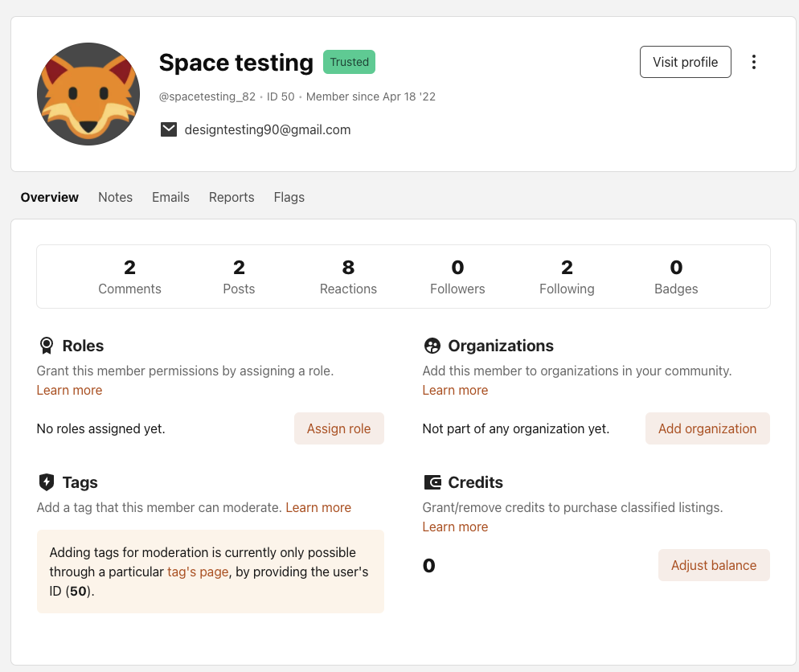The image size is (799, 672).
Task: Open the three-dot options menu
Action: click(x=753, y=61)
